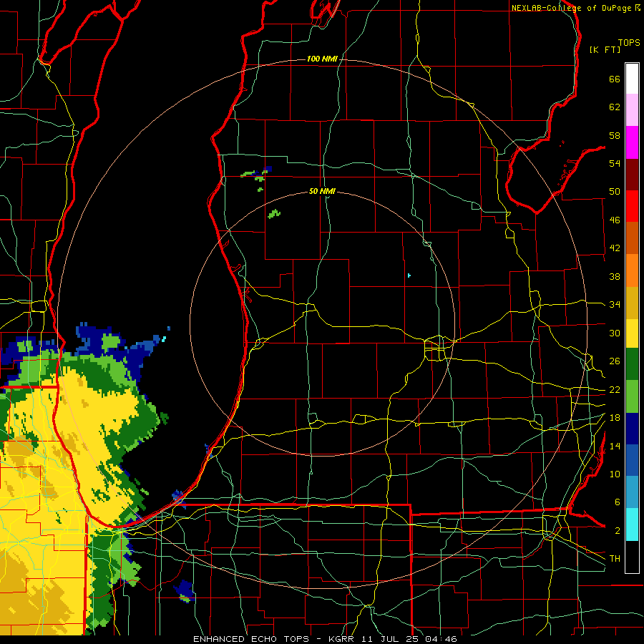
Task: Select the black TH legend swatch
Action: point(632,557)
